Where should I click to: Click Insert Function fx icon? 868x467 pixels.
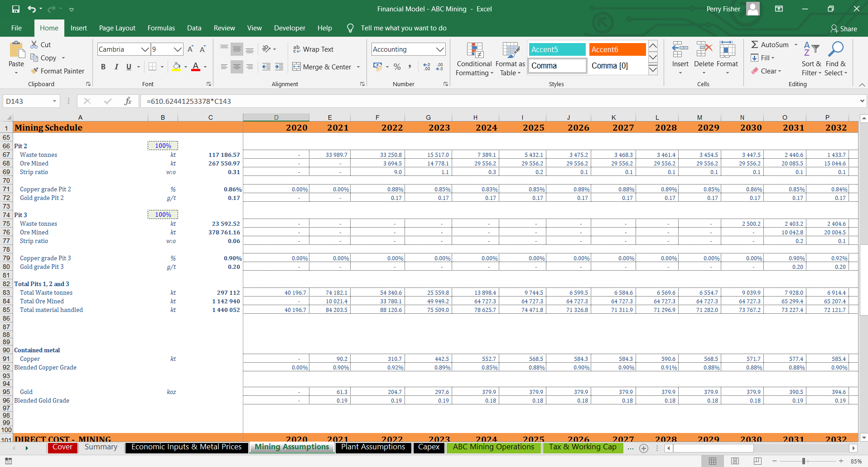128,101
